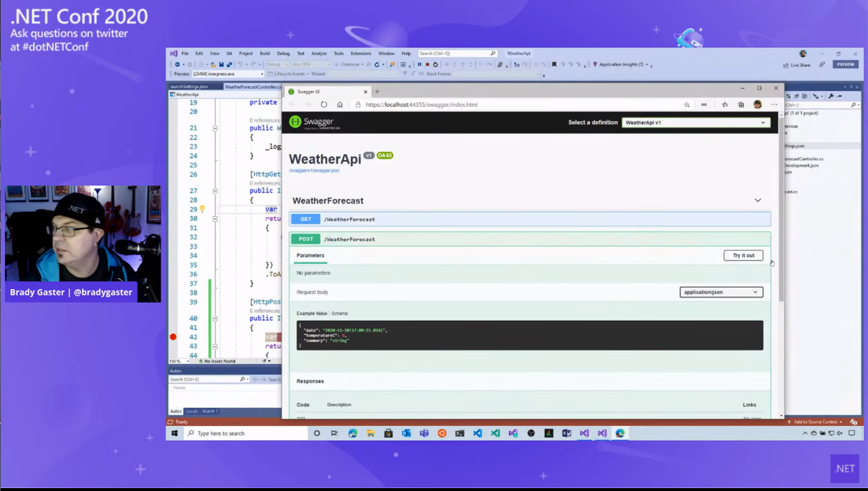Screen dimensions: 868x491
Task: Open the Debug menu in Visual Studio
Action: click(283, 53)
